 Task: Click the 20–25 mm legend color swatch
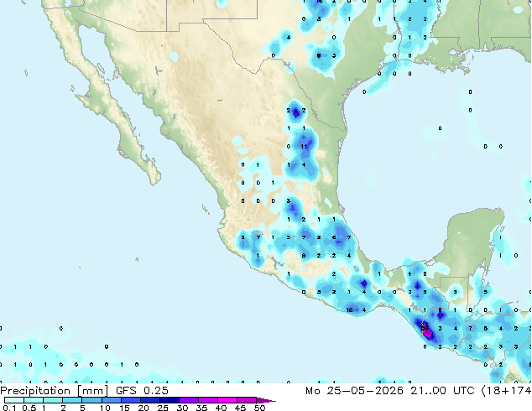[149, 400]
